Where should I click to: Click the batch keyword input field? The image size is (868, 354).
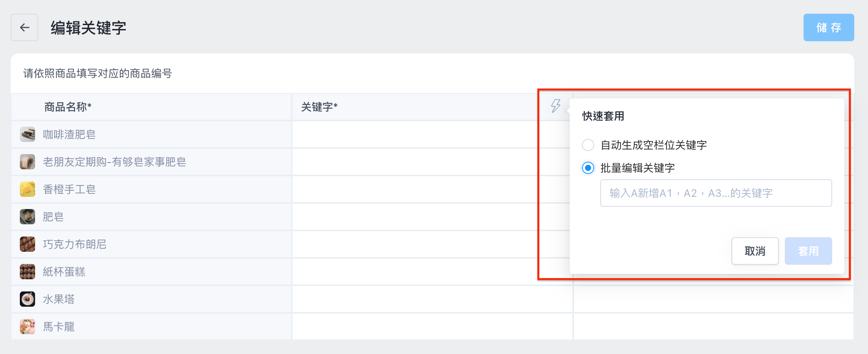pos(716,193)
